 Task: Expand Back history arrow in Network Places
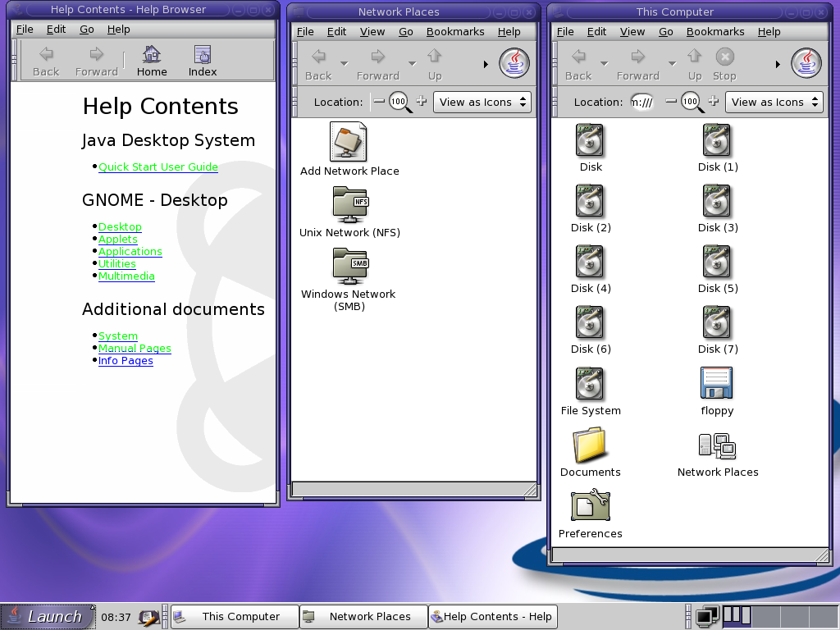[344, 64]
